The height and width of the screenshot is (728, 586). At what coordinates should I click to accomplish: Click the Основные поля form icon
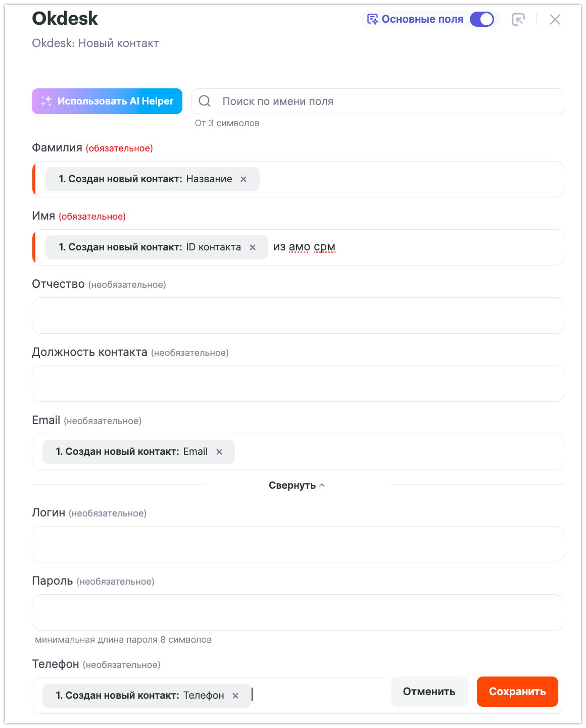[372, 19]
